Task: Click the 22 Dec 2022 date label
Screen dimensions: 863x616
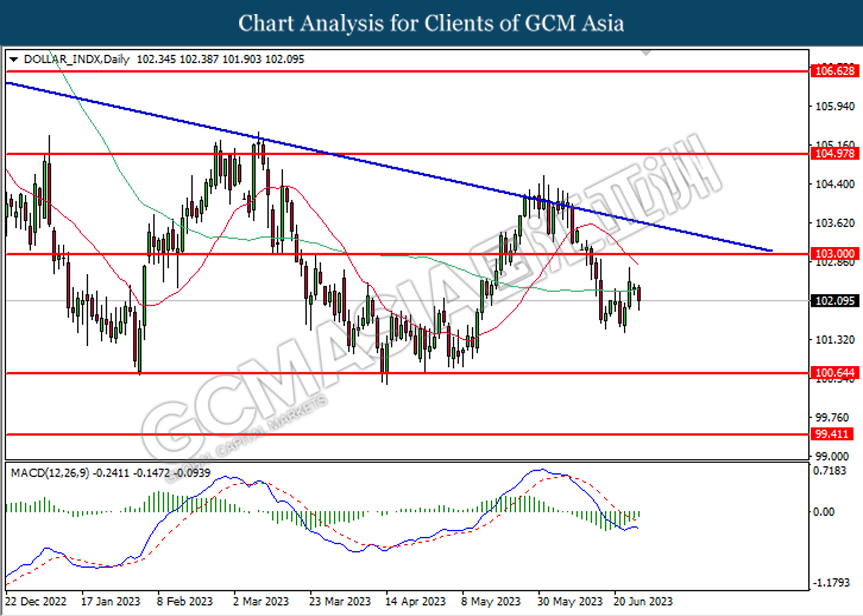Action: [x=36, y=602]
